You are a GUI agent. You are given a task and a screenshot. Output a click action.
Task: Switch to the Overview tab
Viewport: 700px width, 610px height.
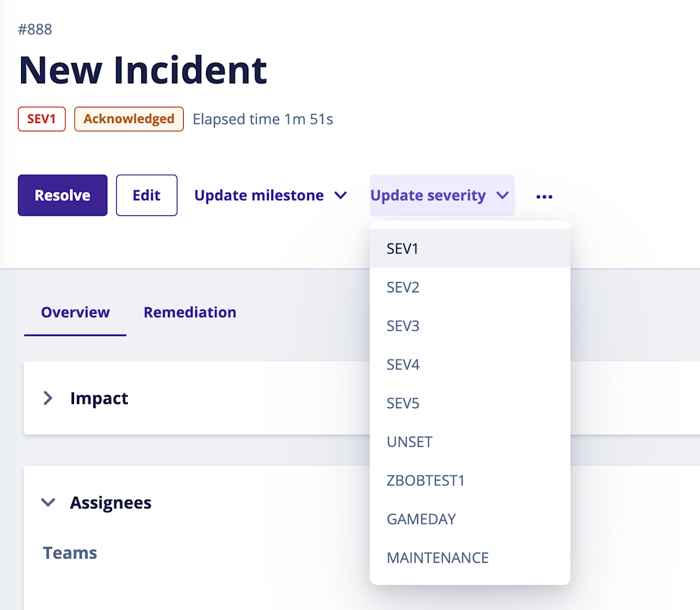75,312
